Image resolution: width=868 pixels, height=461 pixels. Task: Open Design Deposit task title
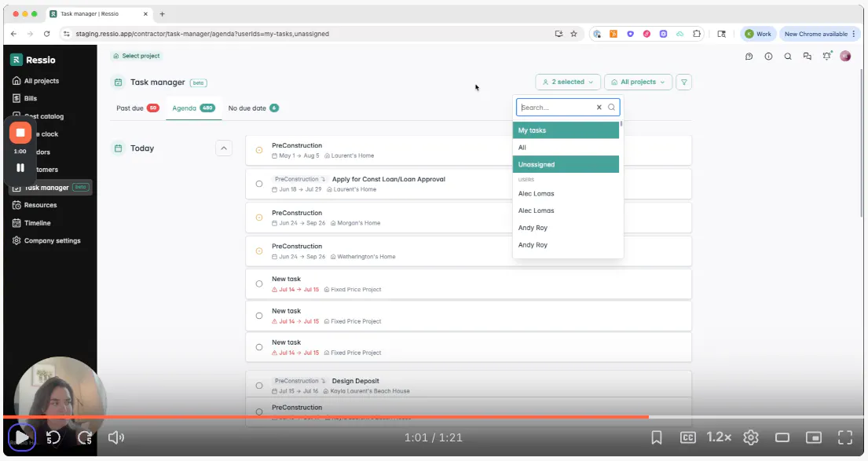pos(355,381)
